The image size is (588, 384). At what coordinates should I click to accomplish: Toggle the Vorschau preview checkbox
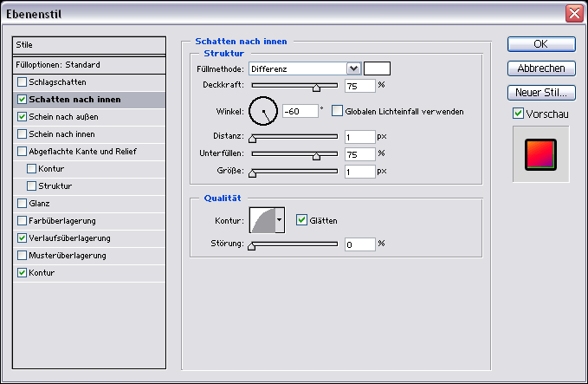tap(518, 113)
